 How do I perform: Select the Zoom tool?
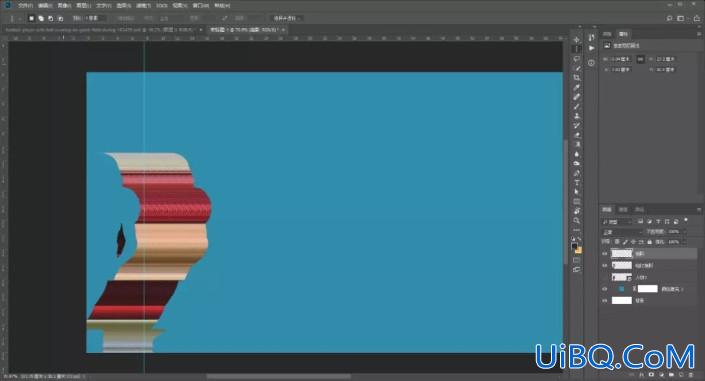point(577,220)
